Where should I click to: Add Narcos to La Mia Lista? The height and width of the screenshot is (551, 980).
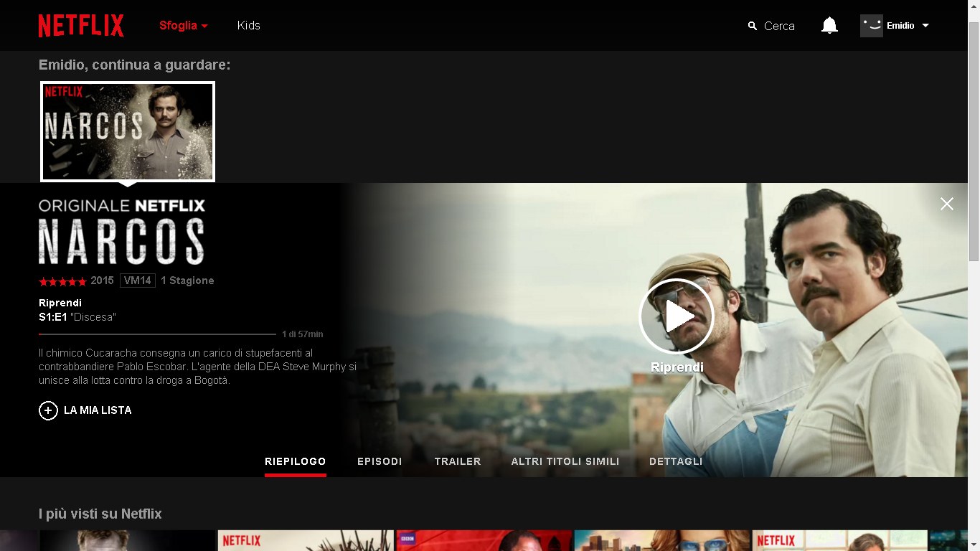click(48, 410)
